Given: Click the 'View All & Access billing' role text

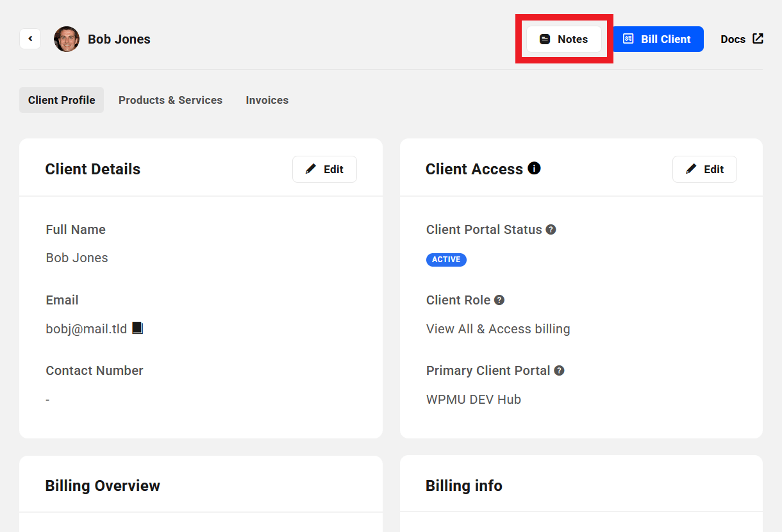Looking at the screenshot, I should point(498,329).
